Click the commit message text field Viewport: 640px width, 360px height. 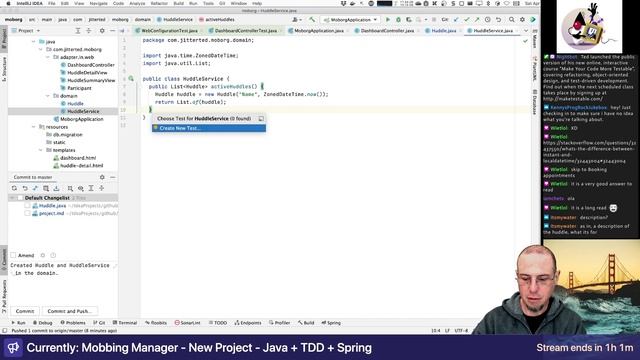pyautogui.click(x=63, y=282)
